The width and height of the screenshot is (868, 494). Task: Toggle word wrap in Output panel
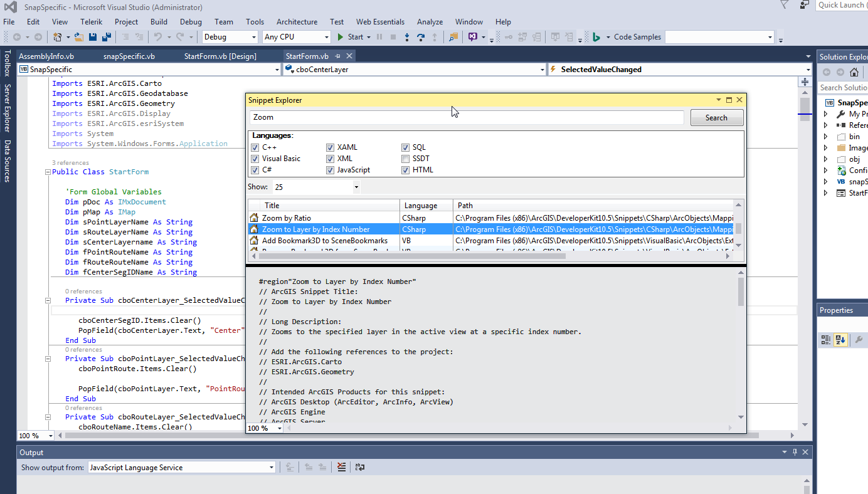(x=360, y=467)
